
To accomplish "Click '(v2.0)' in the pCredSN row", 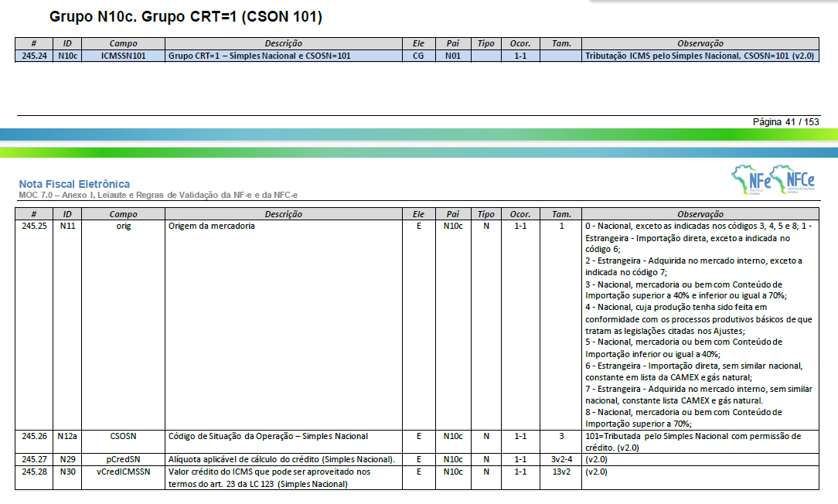I will 597,459.
